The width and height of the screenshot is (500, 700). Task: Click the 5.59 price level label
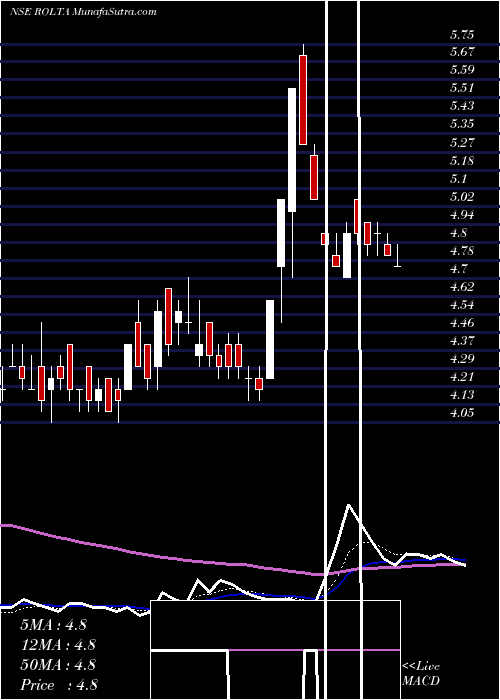click(x=462, y=70)
